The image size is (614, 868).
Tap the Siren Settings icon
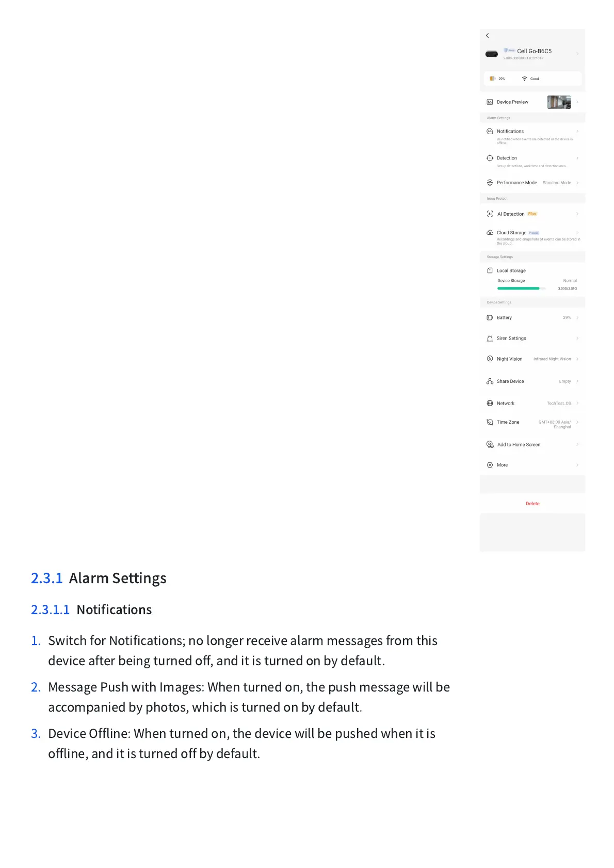[490, 339]
